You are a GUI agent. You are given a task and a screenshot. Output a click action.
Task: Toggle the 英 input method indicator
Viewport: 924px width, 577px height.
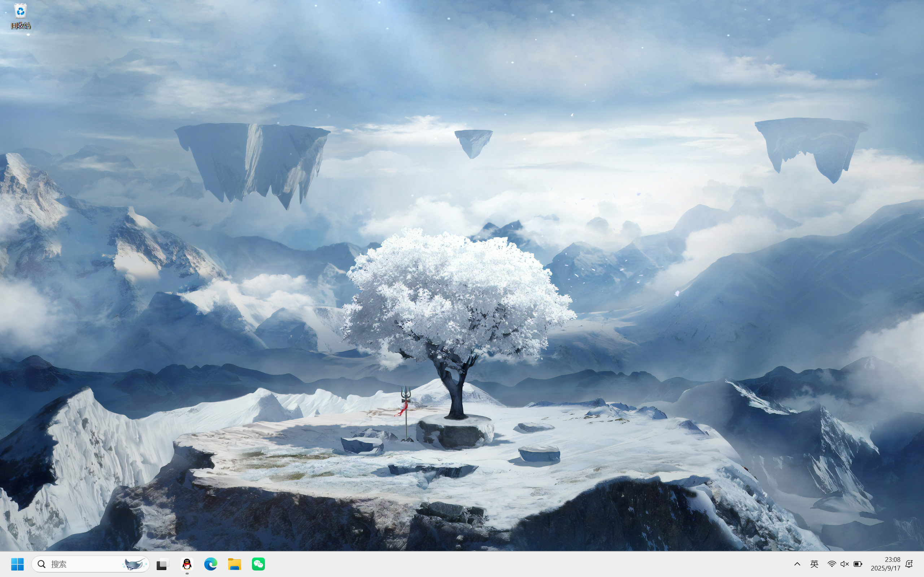(814, 564)
